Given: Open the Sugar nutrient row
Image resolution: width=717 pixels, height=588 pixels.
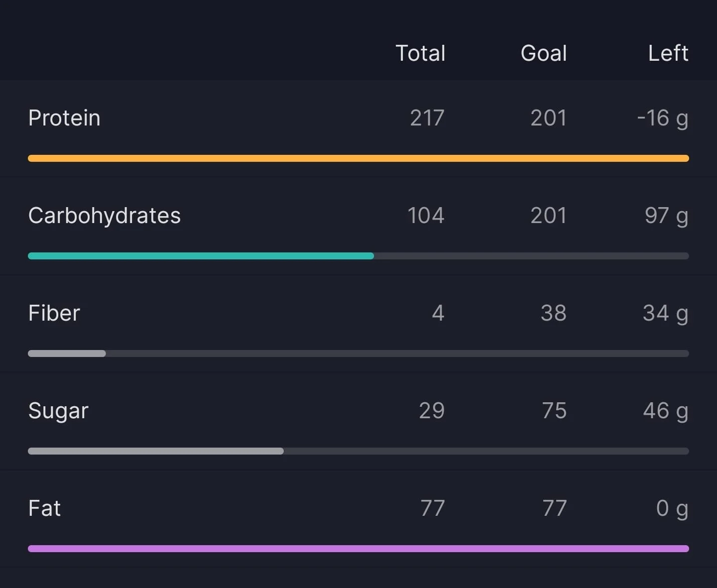Looking at the screenshot, I should click(x=358, y=422).
